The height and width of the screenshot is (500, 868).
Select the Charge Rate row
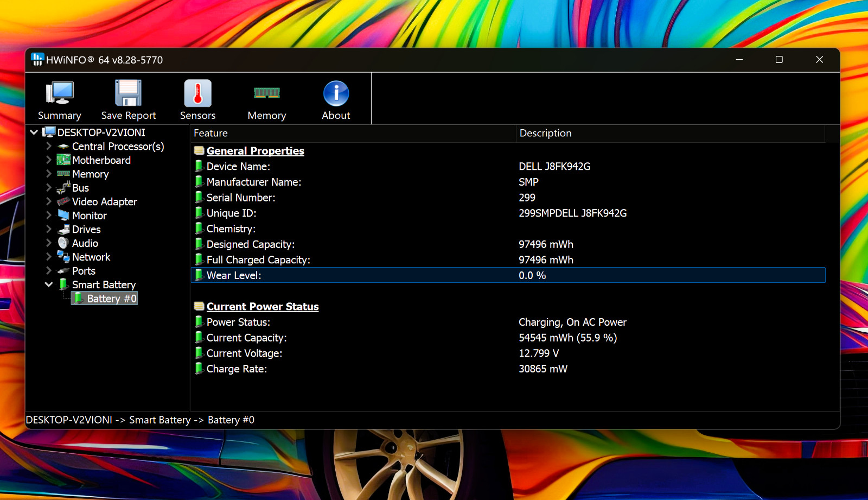[x=508, y=369]
